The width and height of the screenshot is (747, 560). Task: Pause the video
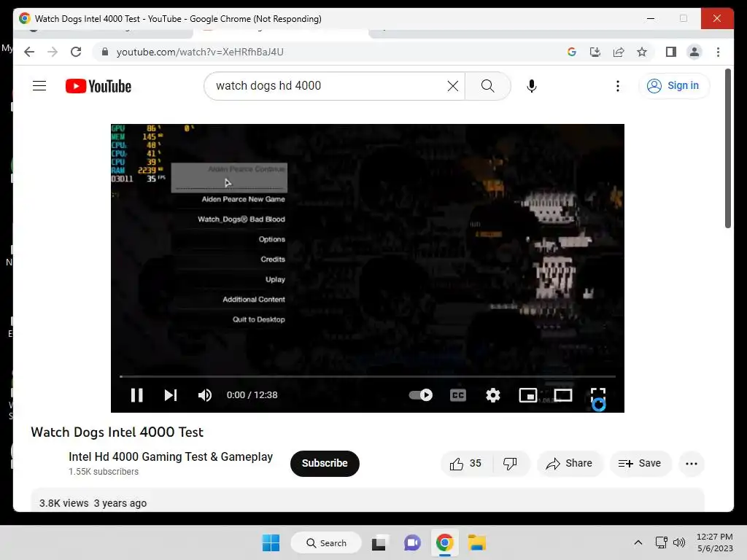point(136,395)
